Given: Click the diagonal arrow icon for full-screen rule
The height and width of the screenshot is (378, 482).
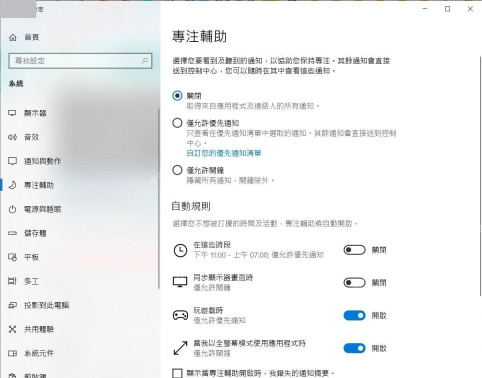Looking at the screenshot, I should coord(180,348).
